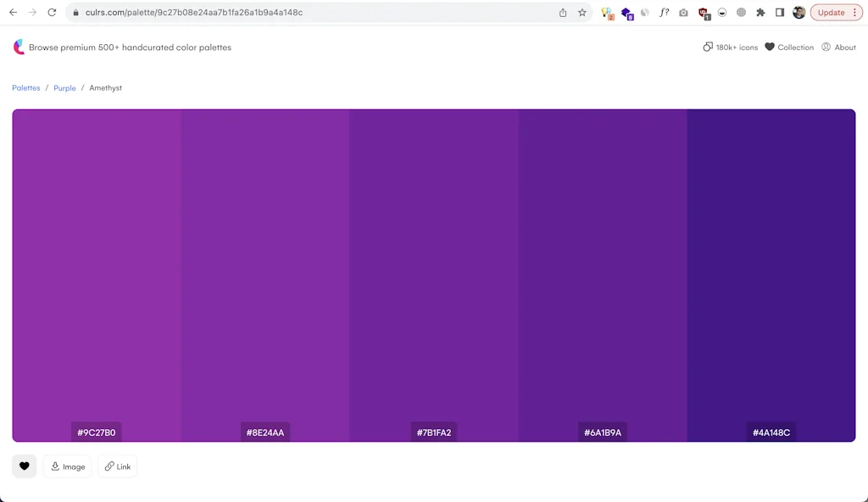Screen dimensions: 868x502
Task: Open the Purple breadcrumb link
Action: pyautogui.click(x=64, y=87)
